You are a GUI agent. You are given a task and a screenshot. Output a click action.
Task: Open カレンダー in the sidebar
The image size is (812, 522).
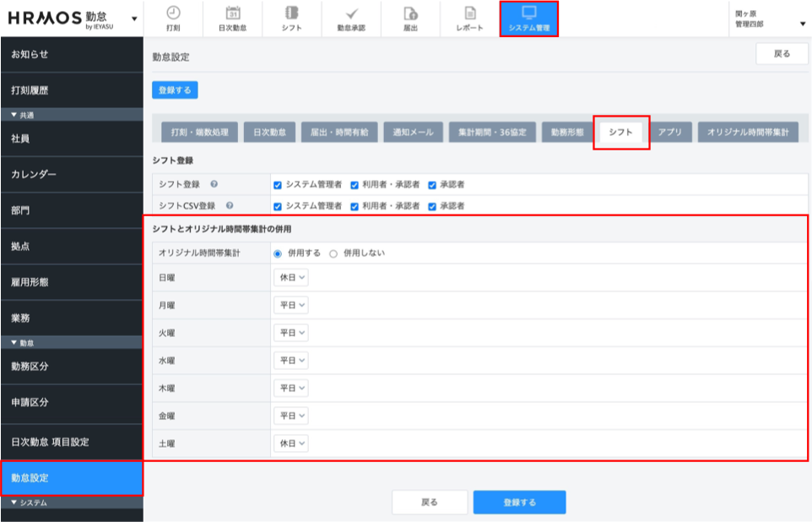click(72, 174)
